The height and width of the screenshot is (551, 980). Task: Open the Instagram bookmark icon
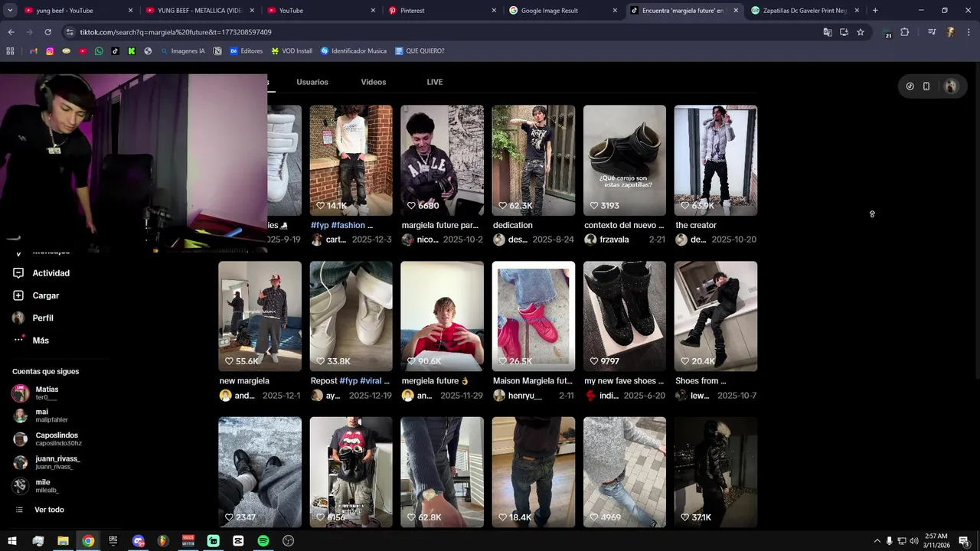(x=50, y=51)
